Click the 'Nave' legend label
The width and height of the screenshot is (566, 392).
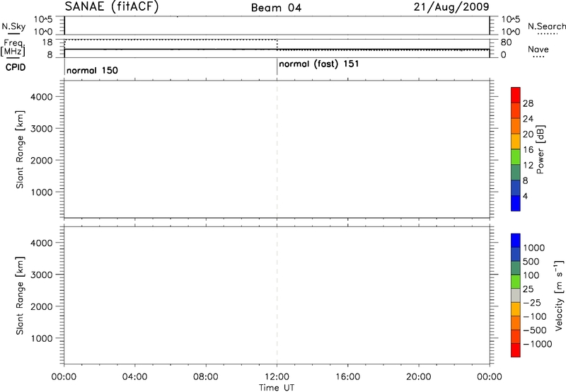pyautogui.click(x=538, y=50)
